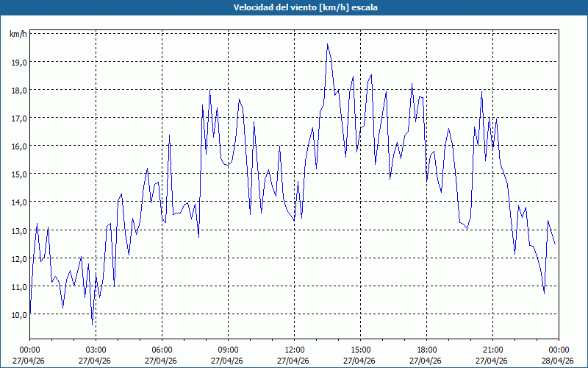Image resolution: width=588 pixels, height=368 pixels.
Task: Select the 06:00 time label on the x-axis
Action: 162,350
